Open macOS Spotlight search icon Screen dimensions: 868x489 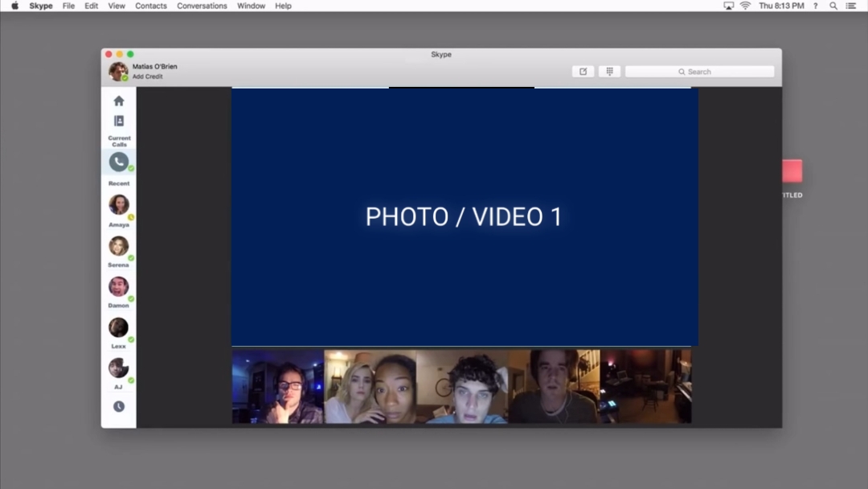click(x=833, y=6)
